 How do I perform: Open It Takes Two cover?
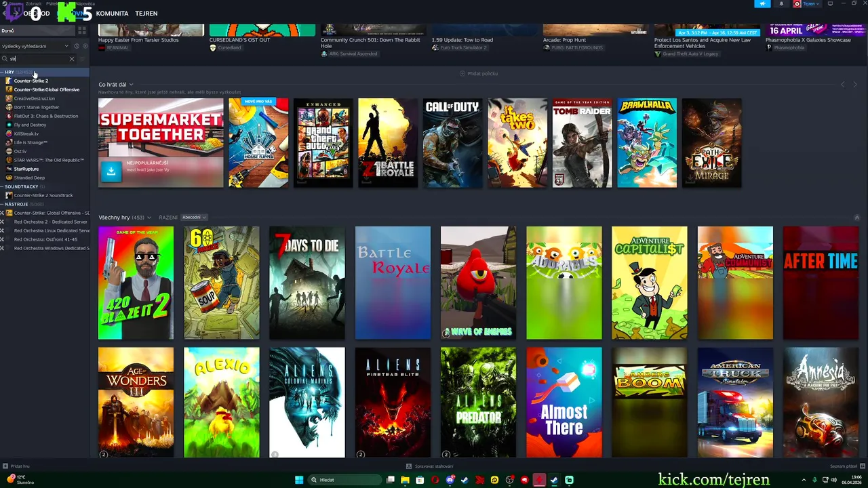click(517, 143)
